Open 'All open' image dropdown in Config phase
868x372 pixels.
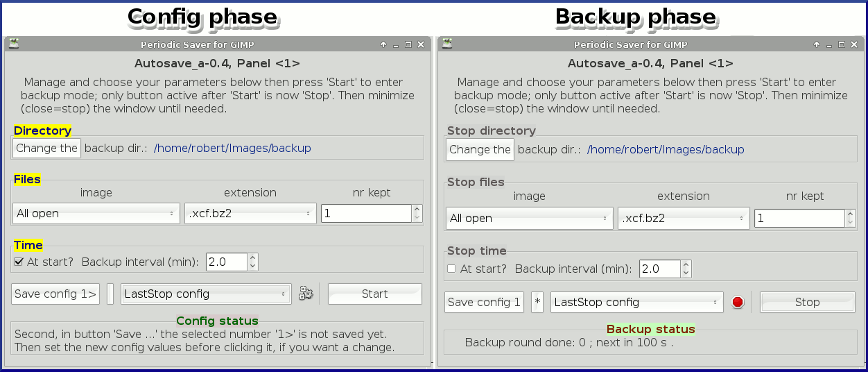coord(96,213)
